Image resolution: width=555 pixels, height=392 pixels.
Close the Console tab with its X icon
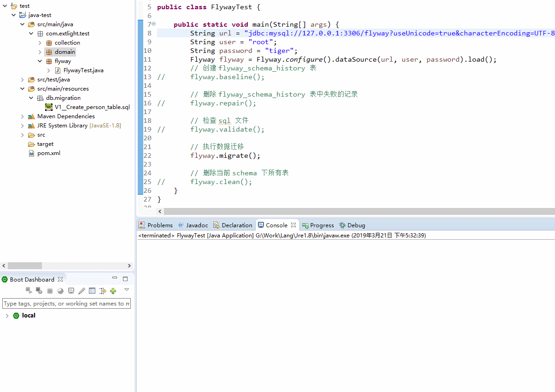(x=293, y=225)
